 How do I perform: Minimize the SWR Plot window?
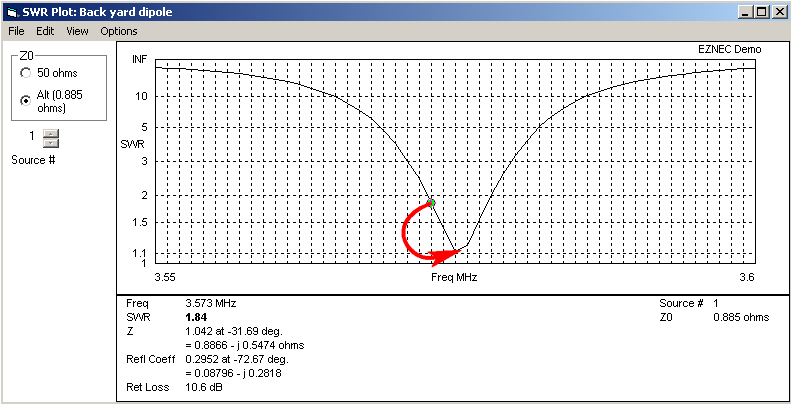point(745,11)
